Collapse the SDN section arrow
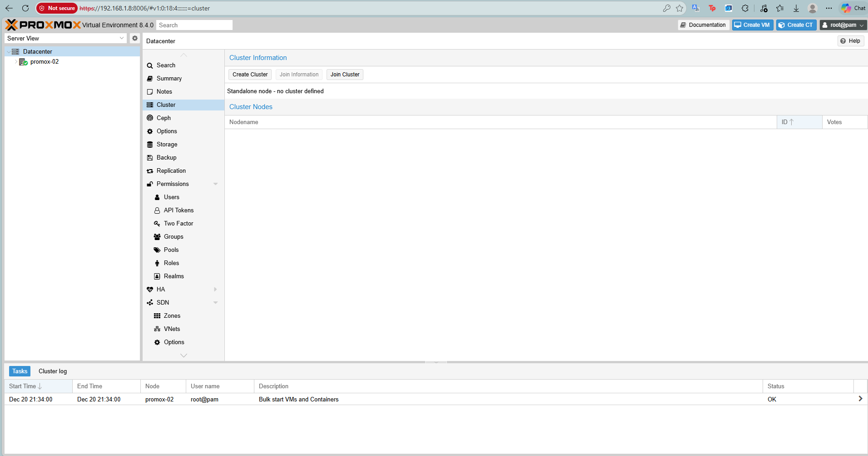Image resolution: width=868 pixels, height=456 pixels. click(x=215, y=303)
